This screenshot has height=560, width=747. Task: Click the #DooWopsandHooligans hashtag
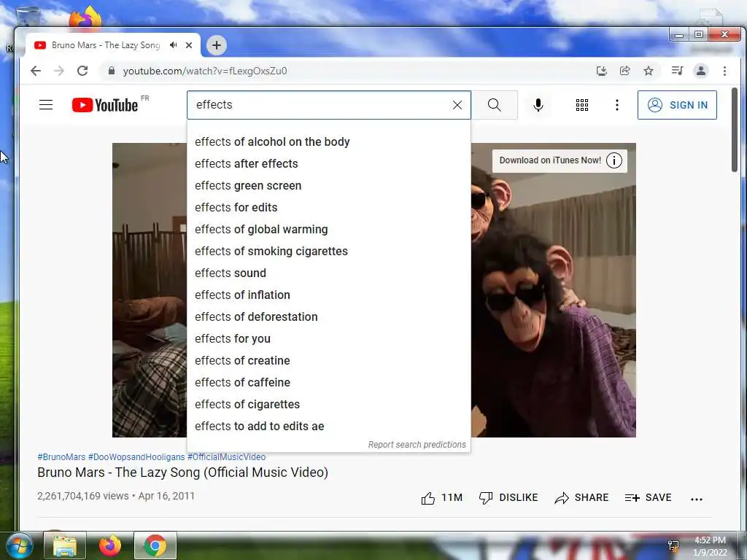pyautogui.click(x=136, y=457)
